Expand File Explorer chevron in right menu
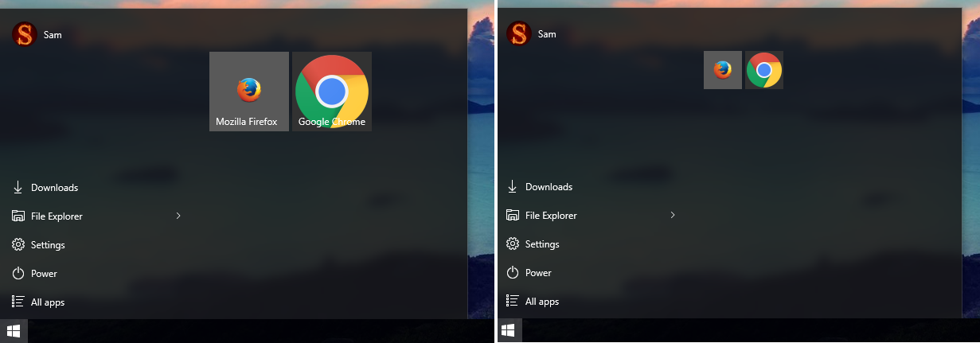 (673, 215)
